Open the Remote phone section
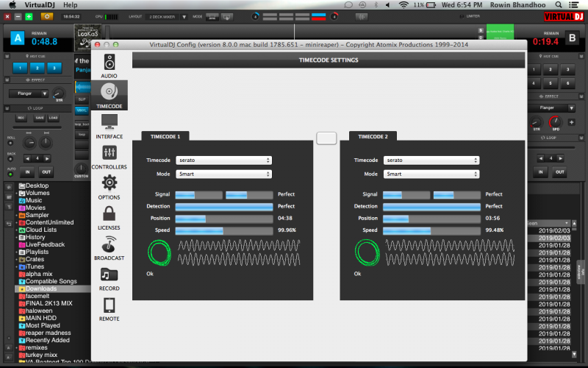Viewport: 588px width, 368px height. pos(109,309)
